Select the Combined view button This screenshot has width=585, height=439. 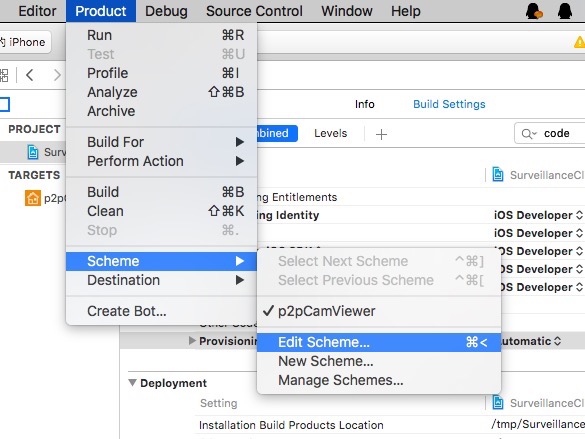click(277, 133)
